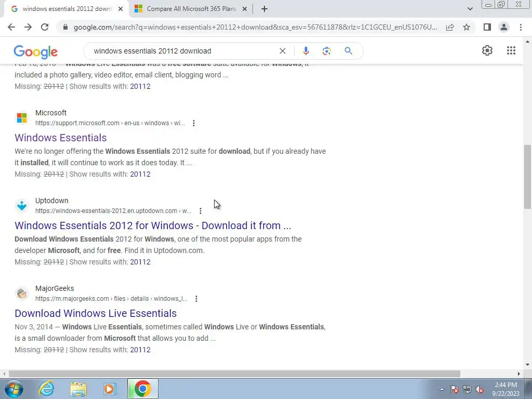Show hidden system tray icons
This screenshot has height=399, width=532.
[x=442, y=389]
